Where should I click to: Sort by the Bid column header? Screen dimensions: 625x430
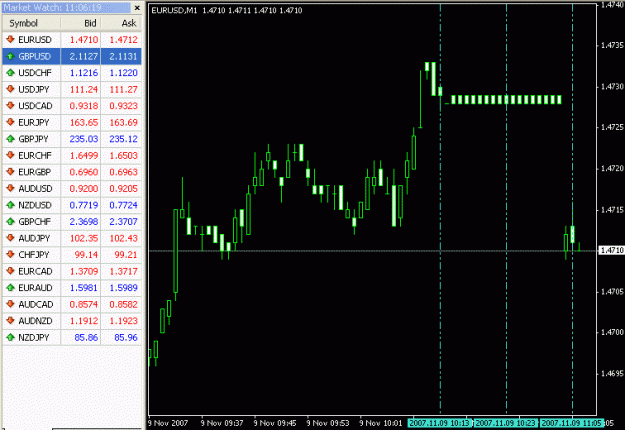81,23
